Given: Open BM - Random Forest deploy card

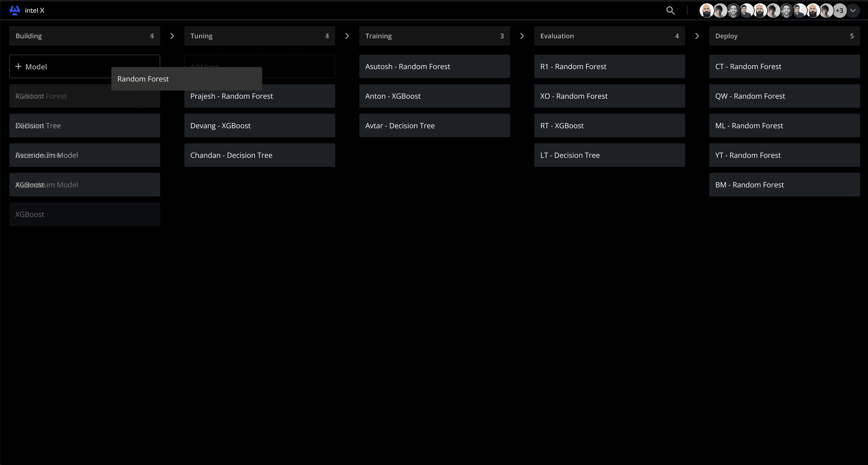Looking at the screenshot, I should click(x=784, y=185).
